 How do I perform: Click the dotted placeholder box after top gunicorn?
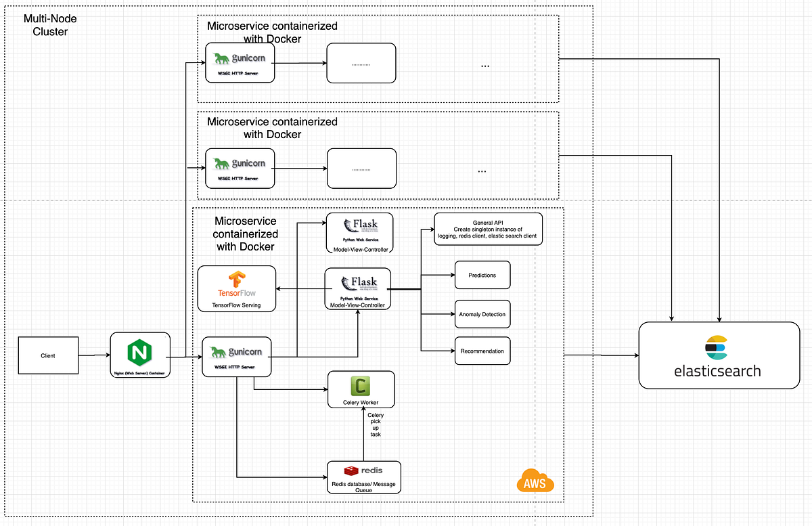361,62
